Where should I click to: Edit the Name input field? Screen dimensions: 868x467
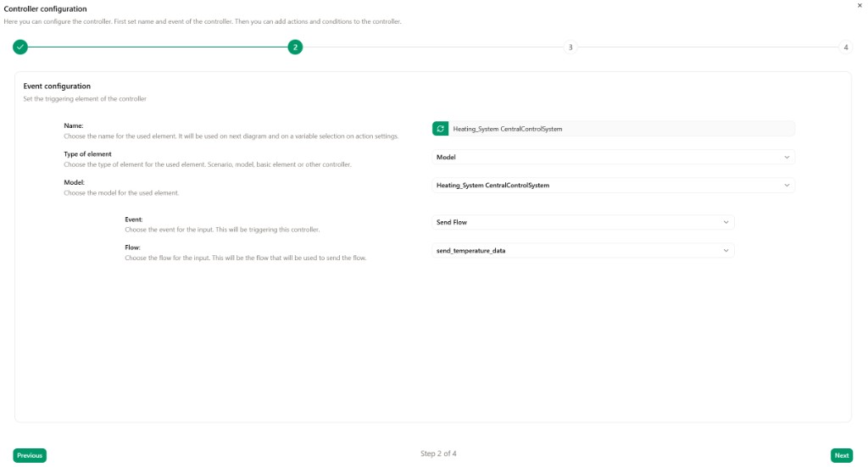pos(621,129)
